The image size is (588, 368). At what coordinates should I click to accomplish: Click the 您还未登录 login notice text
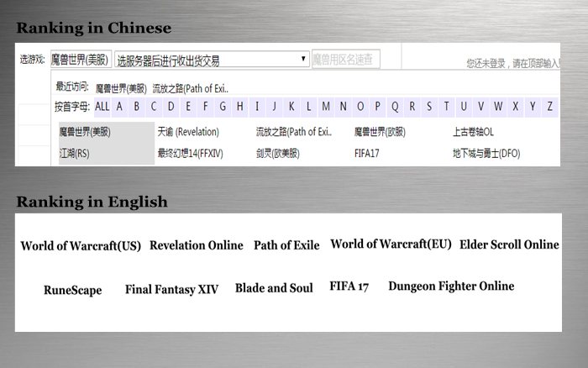coord(513,63)
